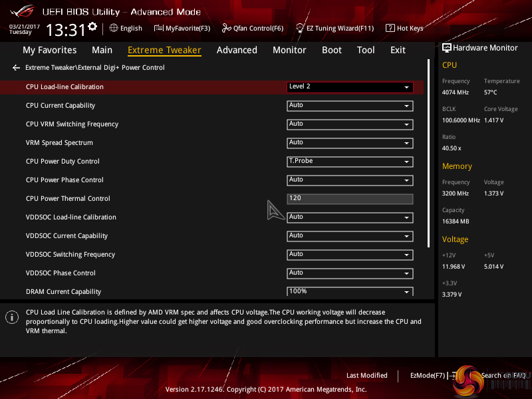Select VDDSOC Load-line Calibration label
Viewport: 532px width, 399px height.
71,217
